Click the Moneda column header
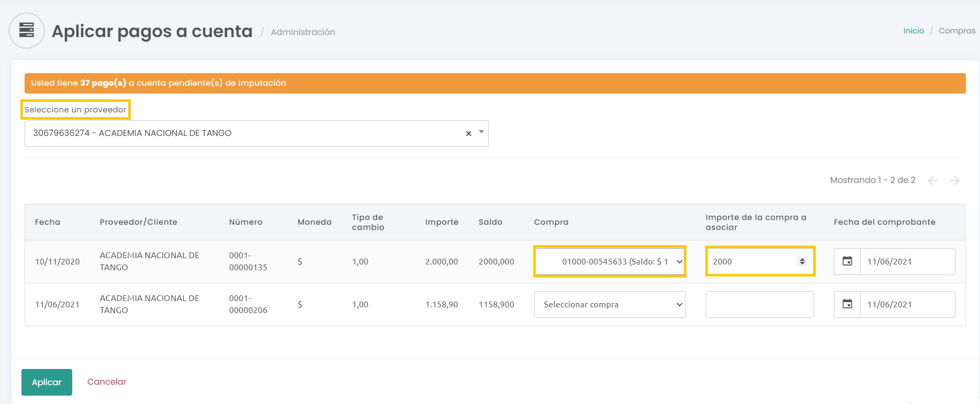Screen dimensions: 980x404 (x=314, y=222)
